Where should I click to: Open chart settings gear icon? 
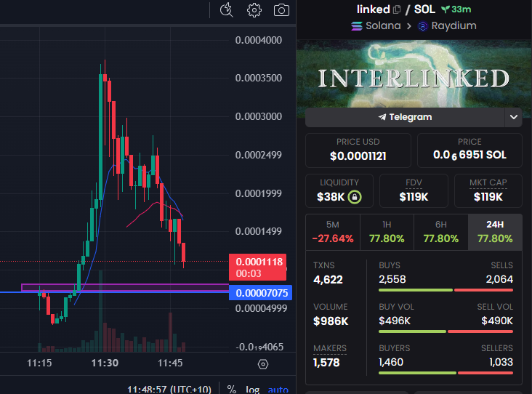coord(254,10)
